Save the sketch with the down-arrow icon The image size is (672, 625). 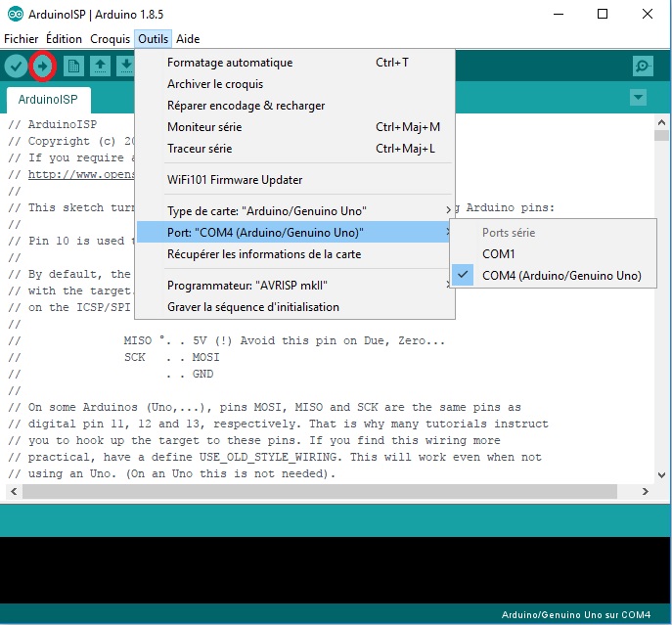pyautogui.click(x=126, y=67)
